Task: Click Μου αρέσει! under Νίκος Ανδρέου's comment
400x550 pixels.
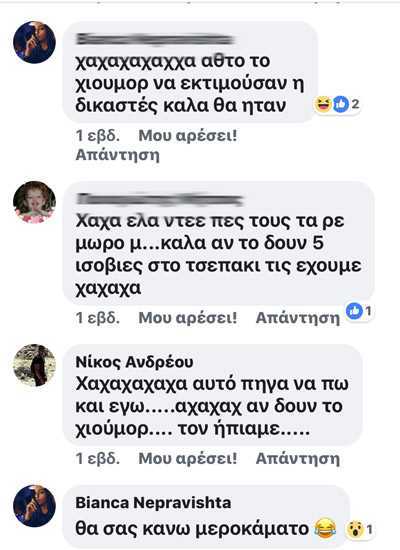Action: coord(188,458)
